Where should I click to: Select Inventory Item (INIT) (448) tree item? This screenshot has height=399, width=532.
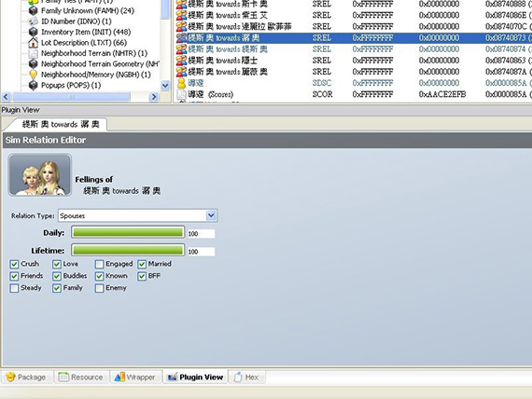[x=86, y=32]
